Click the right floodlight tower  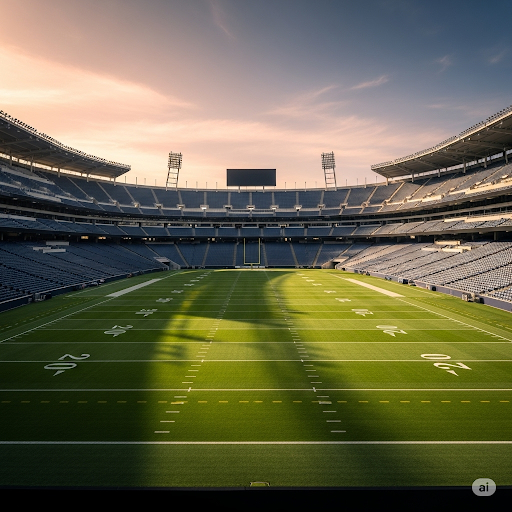tap(329, 170)
